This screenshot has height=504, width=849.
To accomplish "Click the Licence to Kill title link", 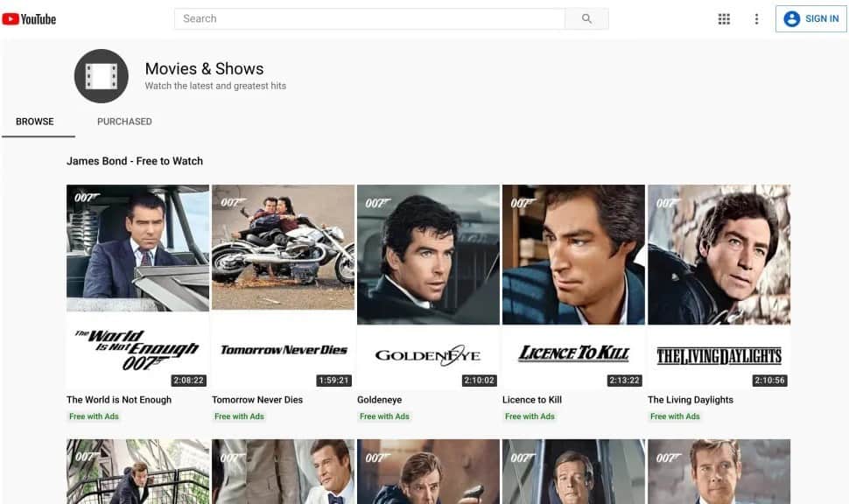I will [532, 400].
